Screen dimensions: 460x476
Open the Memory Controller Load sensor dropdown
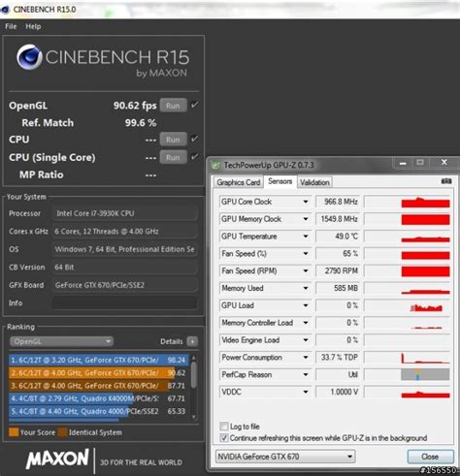pos(306,323)
